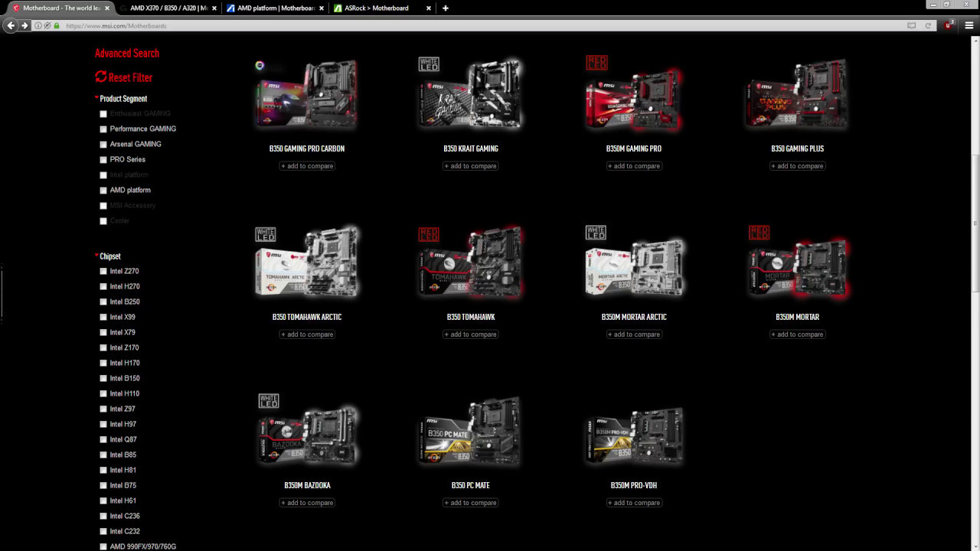Viewport: 980px width, 551px height.
Task: Check the AMD 990FX/970/760G chipset checkbox
Action: (103, 547)
